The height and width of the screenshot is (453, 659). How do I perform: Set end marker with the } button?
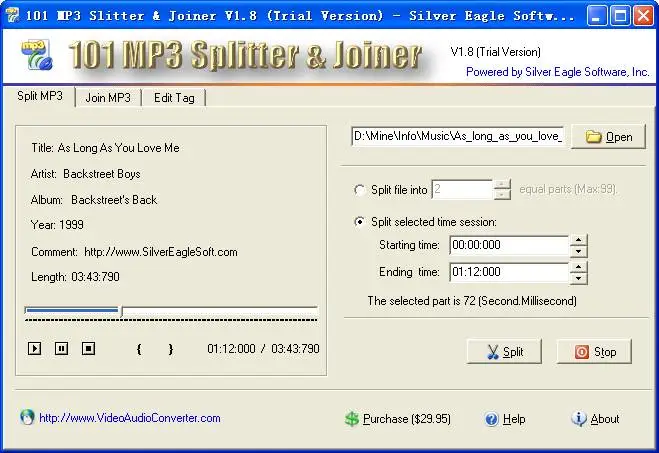pyautogui.click(x=170, y=349)
